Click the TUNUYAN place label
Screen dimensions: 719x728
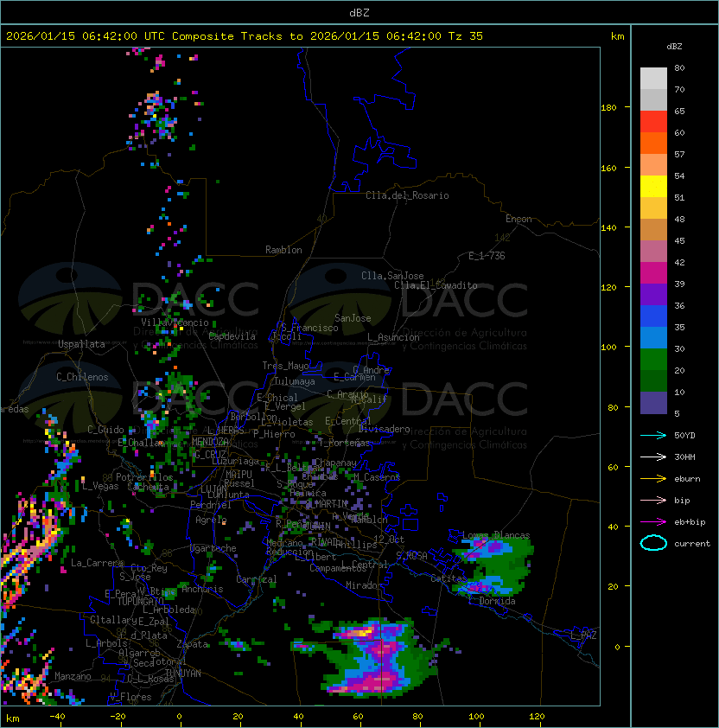(x=183, y=674)
